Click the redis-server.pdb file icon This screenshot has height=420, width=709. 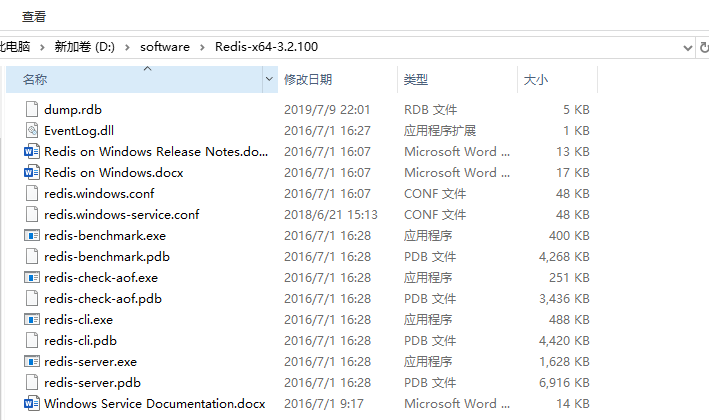coord(32,383)
